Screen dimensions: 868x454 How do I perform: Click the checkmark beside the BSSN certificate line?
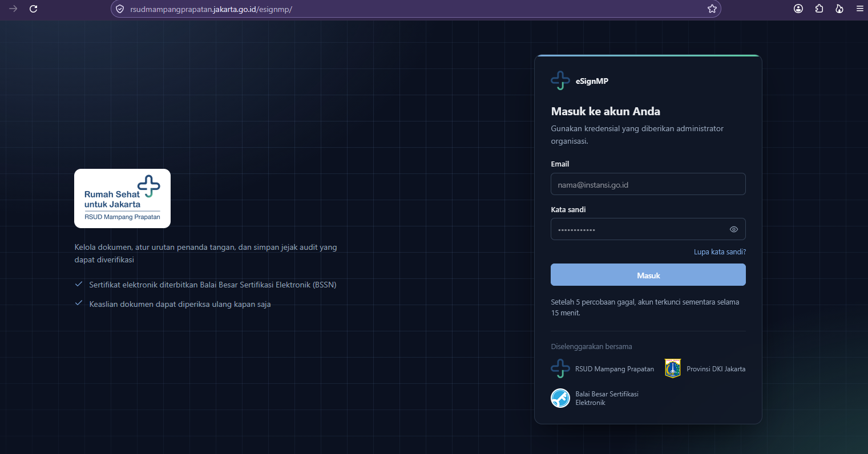79,284
